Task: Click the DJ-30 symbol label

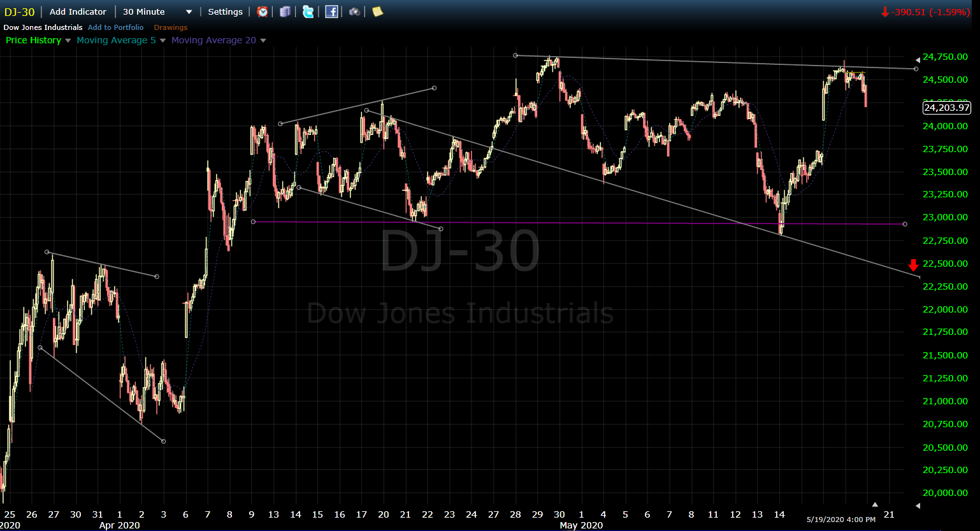Action: pos(20,11)
